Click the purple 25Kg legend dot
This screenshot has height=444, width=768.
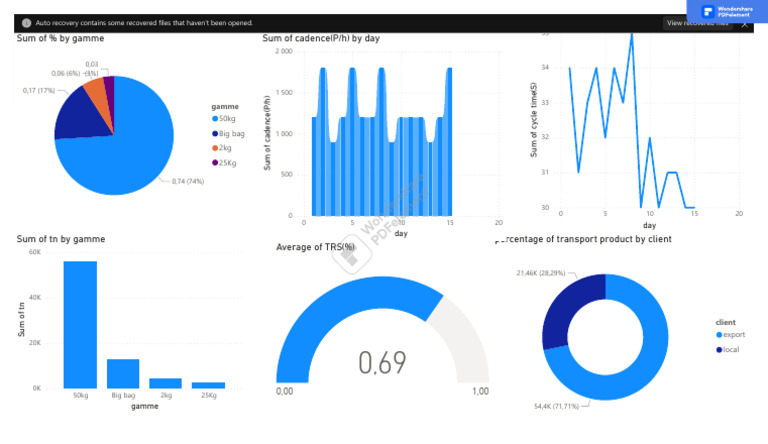[215, 163]
